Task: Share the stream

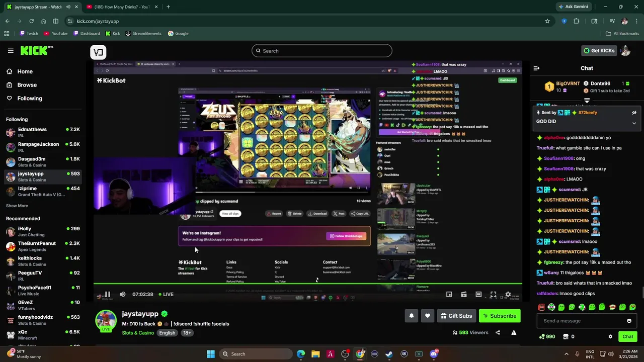Action: point(498,332)
